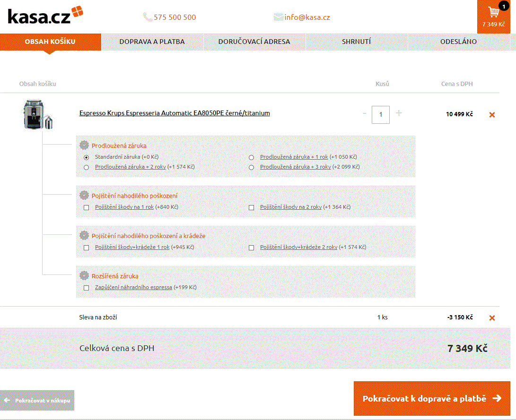The image size is (516, 420).
Task: Open Zapůjčení náhradního espressa link
Action: coord(133,287)
